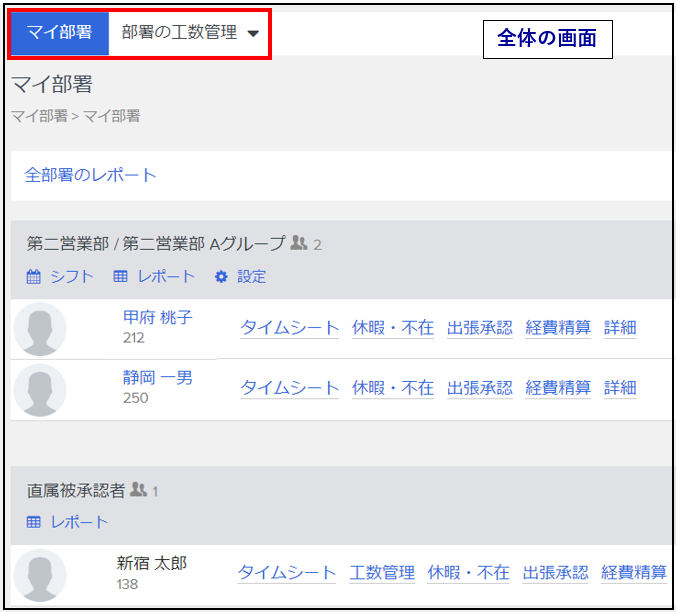Open the 全部署のレポート link
676x612 pixels.
click(91, 175)
